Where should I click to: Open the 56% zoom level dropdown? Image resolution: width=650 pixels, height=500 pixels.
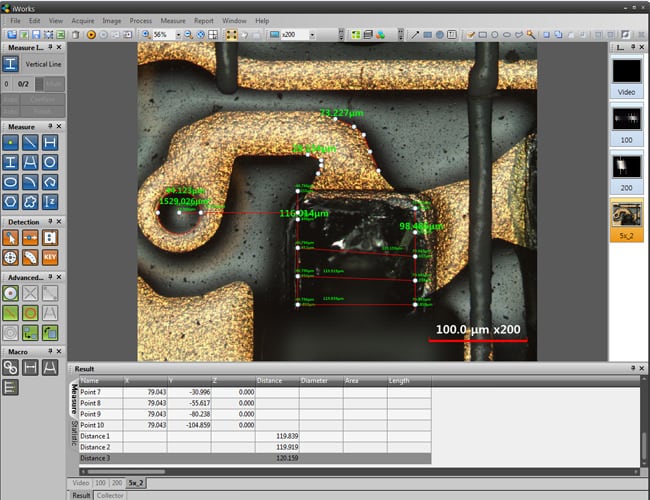pos(177,35)
